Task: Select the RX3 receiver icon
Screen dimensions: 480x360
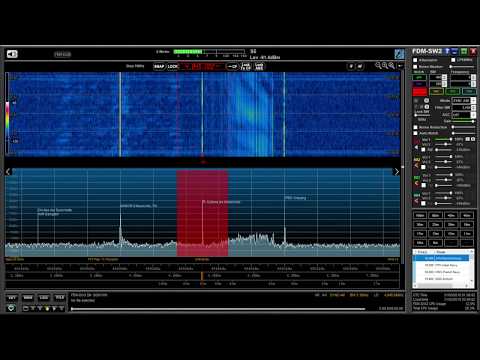Action: pyautogui.click(x=417, y=178)
